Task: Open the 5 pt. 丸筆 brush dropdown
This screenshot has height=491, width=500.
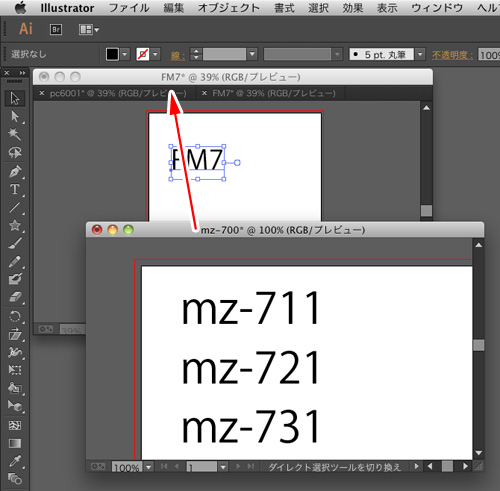Action: click(x=420, y=54)
